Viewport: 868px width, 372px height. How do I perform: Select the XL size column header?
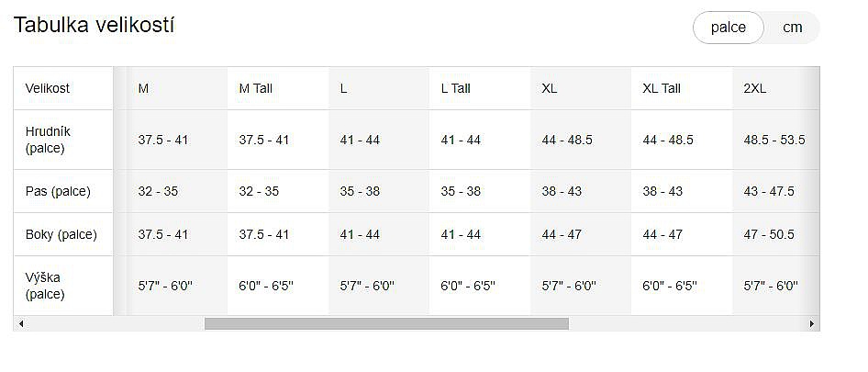coord(550,89)
